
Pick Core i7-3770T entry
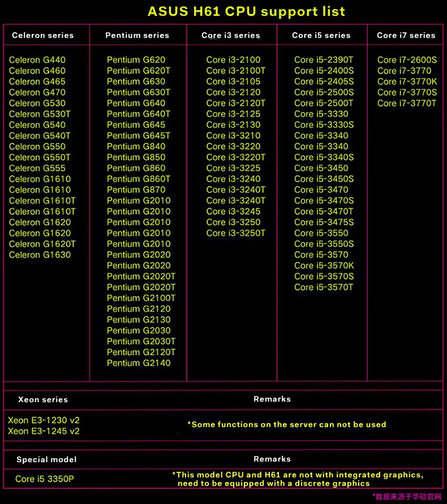click(407, 103)
